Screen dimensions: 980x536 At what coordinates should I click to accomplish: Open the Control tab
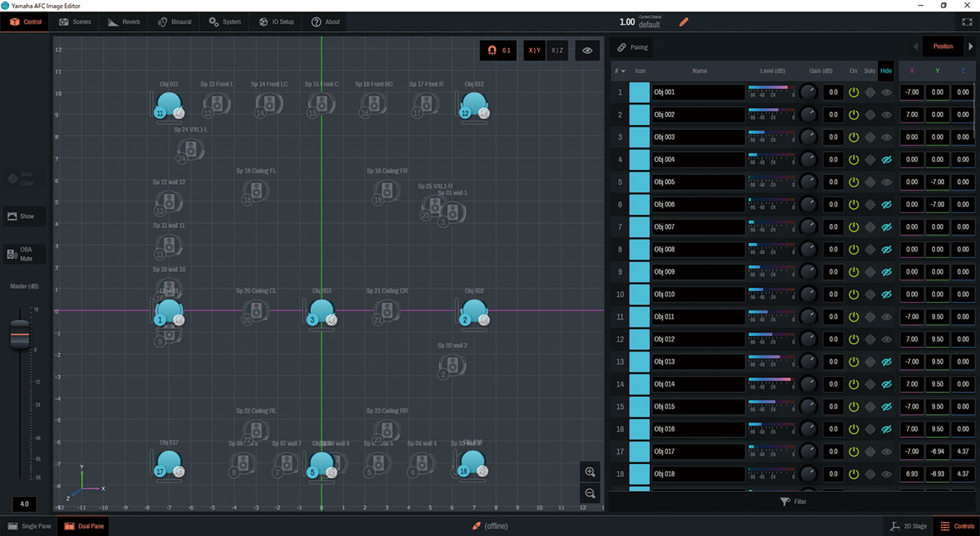click(26, 22)
